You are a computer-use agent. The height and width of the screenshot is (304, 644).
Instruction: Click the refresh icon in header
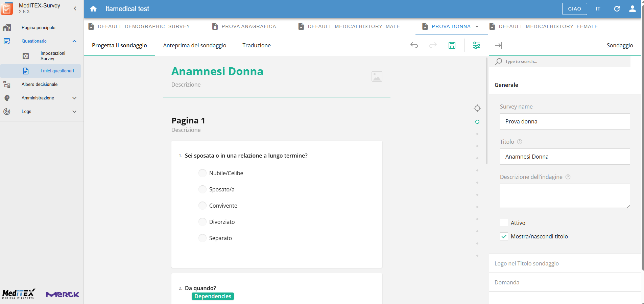[617, 9]
